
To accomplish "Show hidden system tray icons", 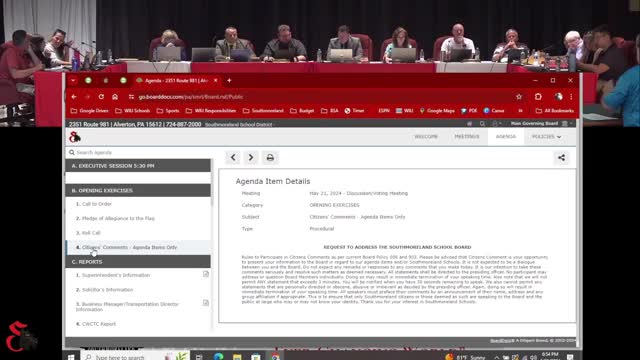I will pyautogui.click(x=496, y=357).
